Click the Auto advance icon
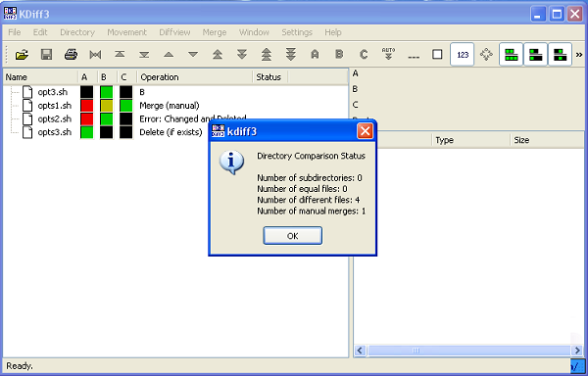 pyautogui.click(x=388, y=54)
